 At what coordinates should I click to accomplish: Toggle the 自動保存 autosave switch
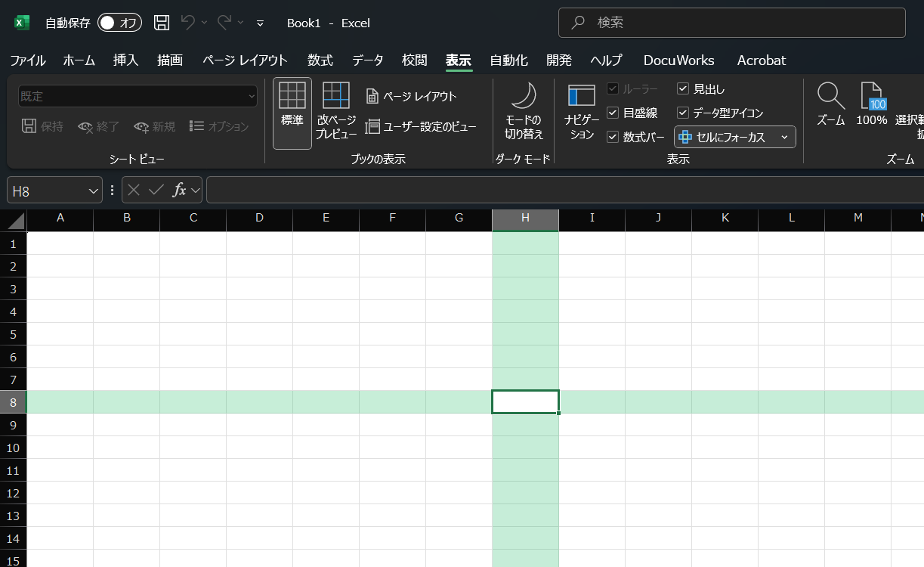pyautogui.click(x=119, y=23)
